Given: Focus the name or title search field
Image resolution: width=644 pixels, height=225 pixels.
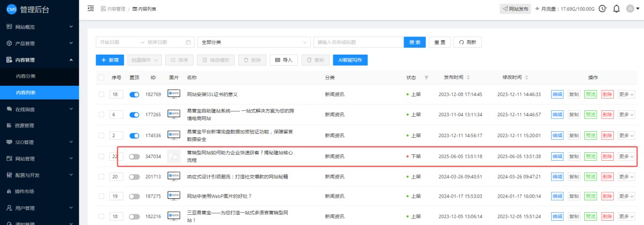Looking at the screenshot, I should tap(358, 42).
